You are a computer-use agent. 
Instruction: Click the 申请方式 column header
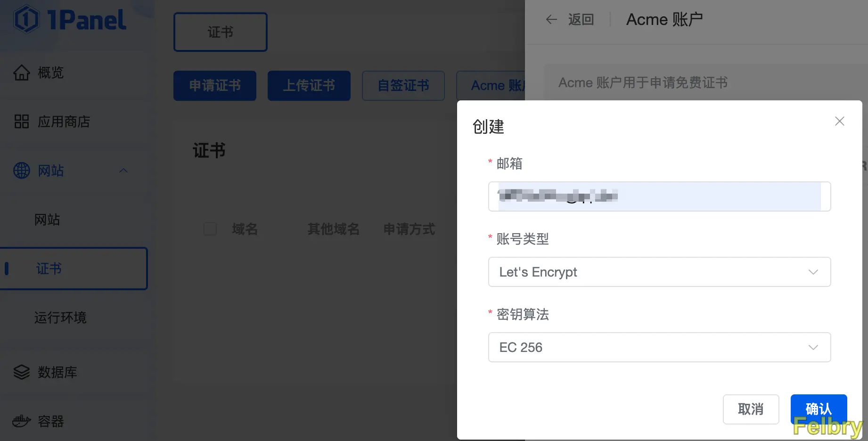(409, 229)
